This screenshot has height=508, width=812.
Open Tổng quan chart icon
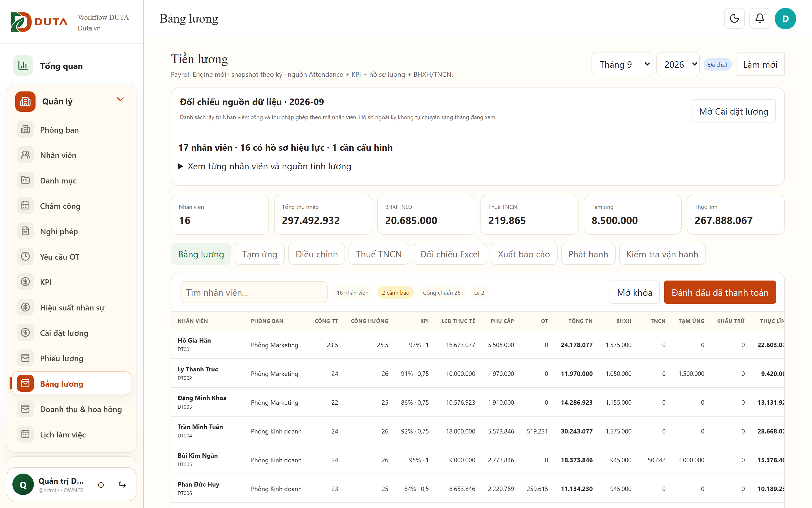click(23, 65)
